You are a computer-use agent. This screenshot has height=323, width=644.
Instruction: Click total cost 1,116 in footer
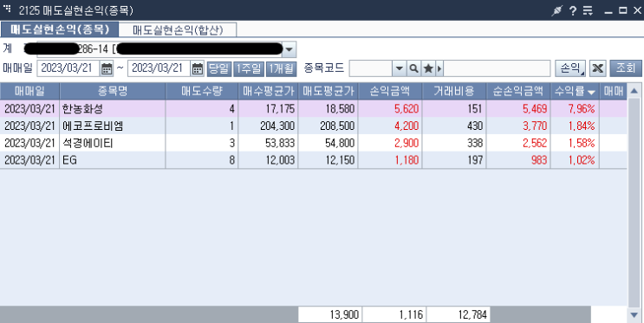click(x=411, y=315)
